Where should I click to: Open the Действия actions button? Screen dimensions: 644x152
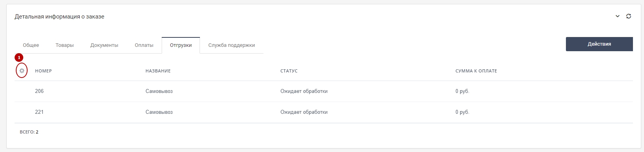[599, 44]
